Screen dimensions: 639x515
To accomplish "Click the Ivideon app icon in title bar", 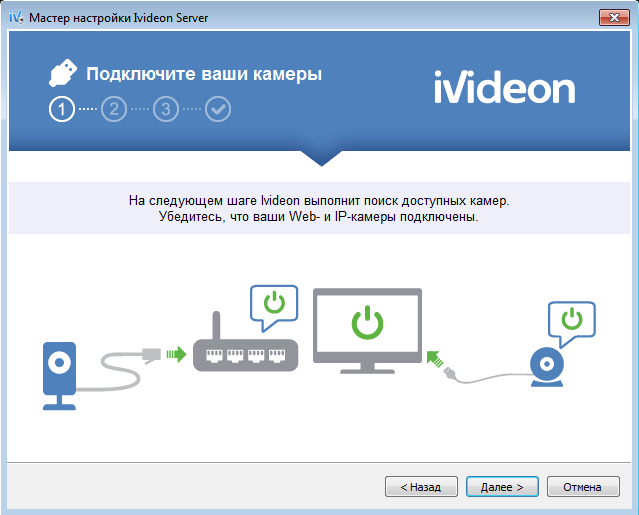I will click(16, 18).
